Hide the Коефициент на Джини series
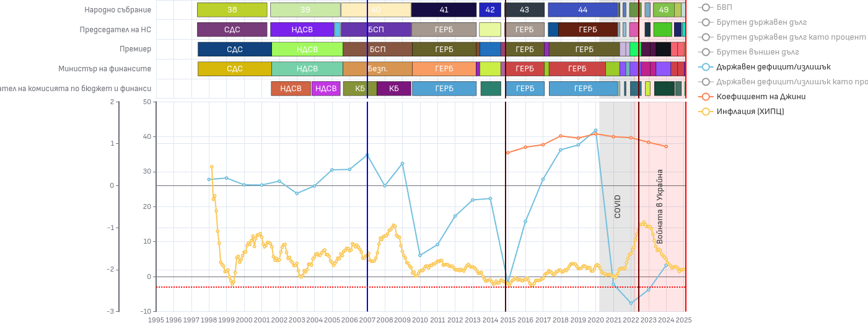The image size is (868, 328). point(752,97)
